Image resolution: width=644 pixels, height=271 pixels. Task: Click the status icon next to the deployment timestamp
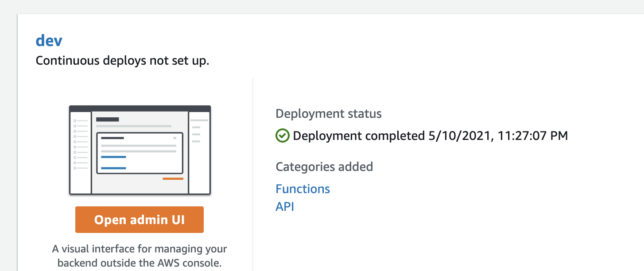pos(283,135)
